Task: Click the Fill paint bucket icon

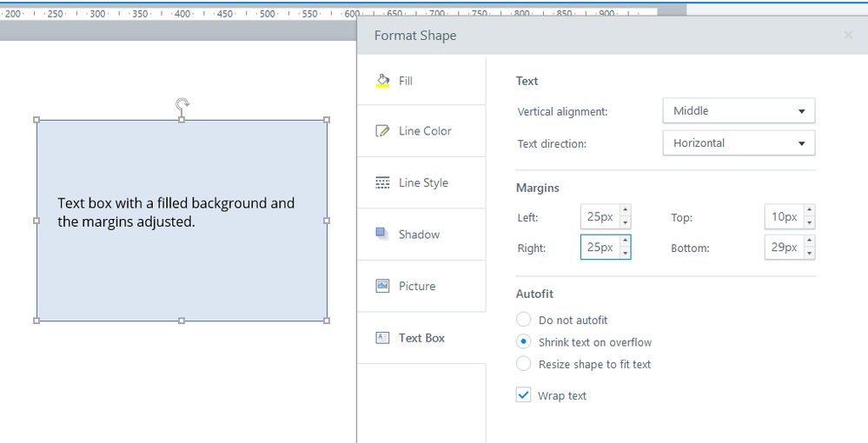Action: click(x=382, y=81)
